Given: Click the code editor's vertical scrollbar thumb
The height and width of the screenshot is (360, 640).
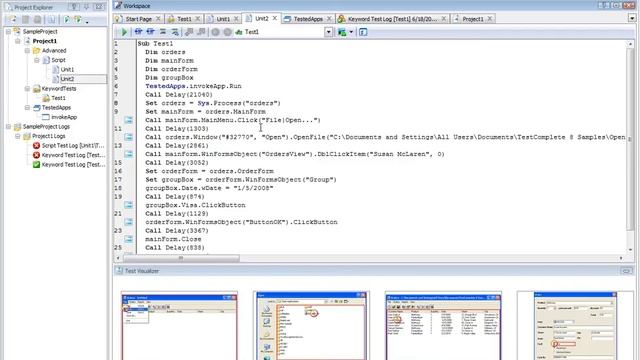Looking at the screenshot, I should click(630, 139).
